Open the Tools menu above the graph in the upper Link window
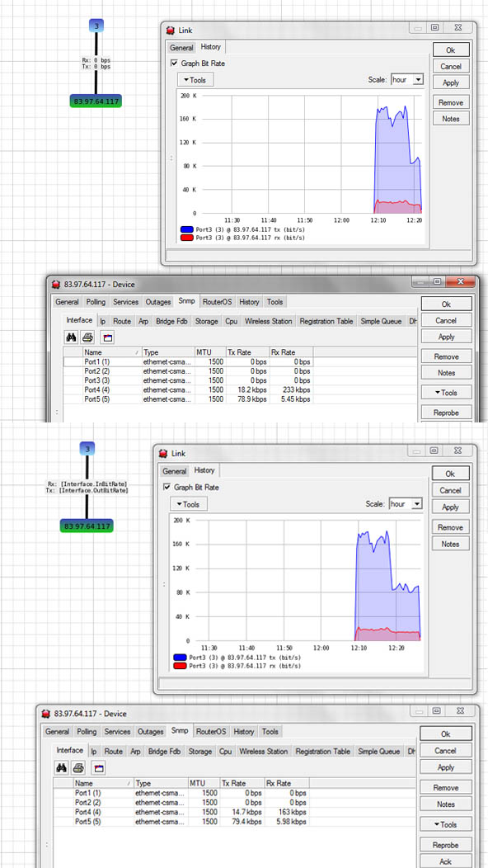The width and height of the screenshot is (488, 868). coord(195,80)
